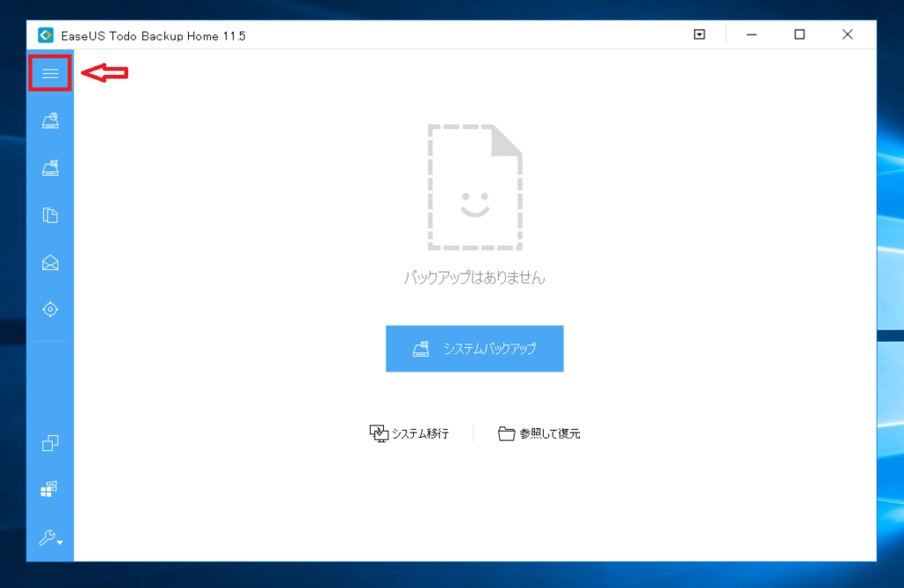
Task: Open the Smart Backup target icon
Action: (50, 310)
